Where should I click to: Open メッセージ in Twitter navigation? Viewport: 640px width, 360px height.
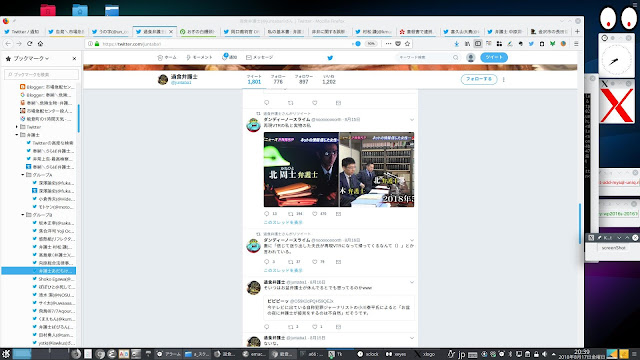260,58
